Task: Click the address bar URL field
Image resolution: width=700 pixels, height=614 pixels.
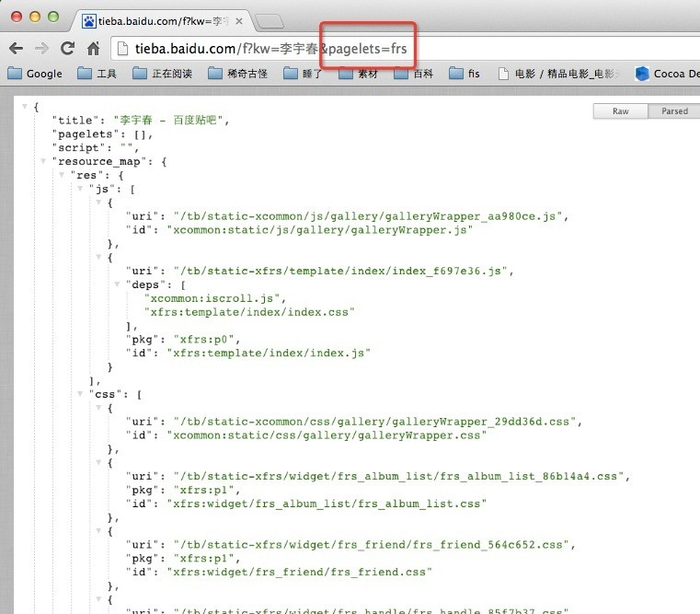Action: pos(368,48)
